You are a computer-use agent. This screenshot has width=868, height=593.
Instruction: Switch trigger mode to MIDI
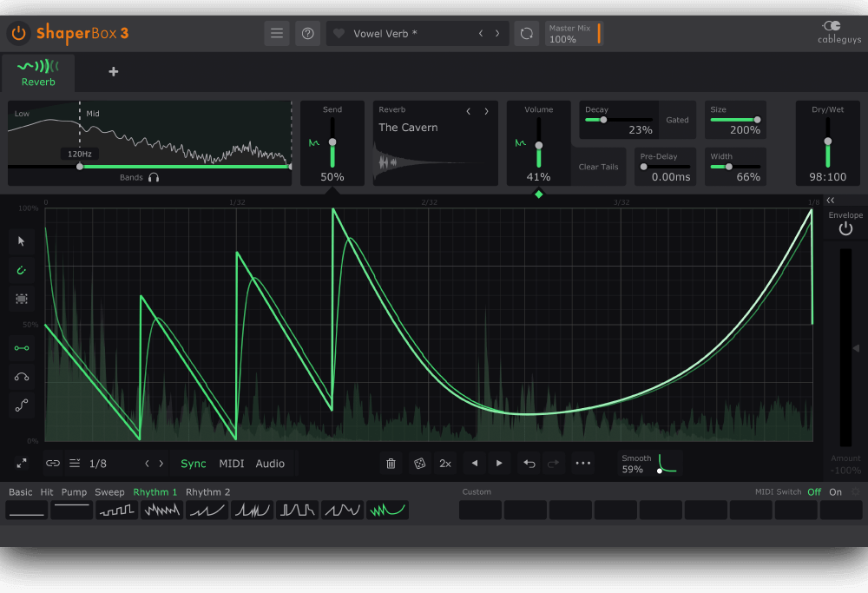[x=232, y=464]
